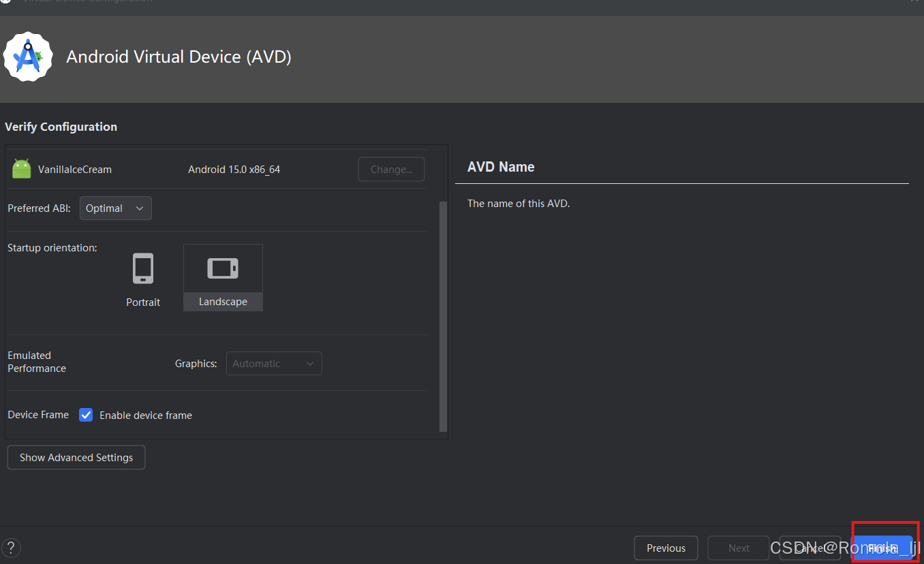Click the Verify Configuration heading
This screenshot has width=924, height=564.
(x=61, y=127)
